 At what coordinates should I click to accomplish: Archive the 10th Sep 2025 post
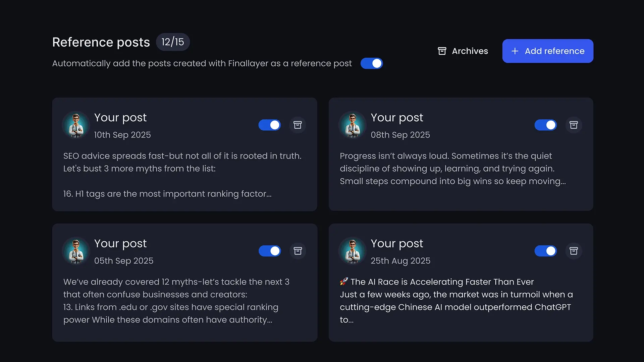click(x=298, y=125)
